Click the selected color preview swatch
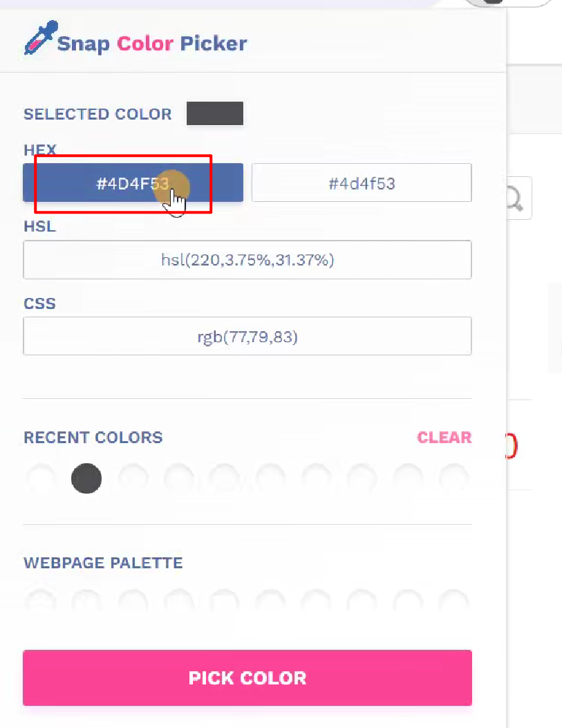The height and width of the screenshot is (728, 562). pos(215,113)
